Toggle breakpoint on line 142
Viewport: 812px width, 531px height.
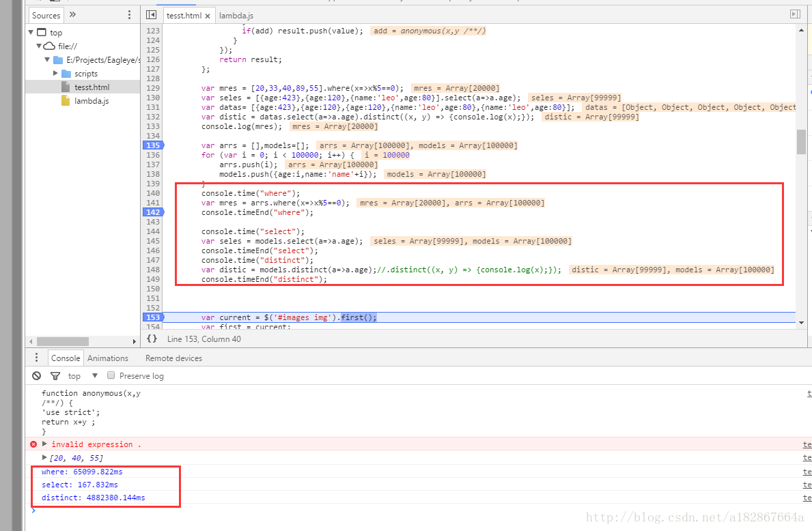click(x=153, y=212)
